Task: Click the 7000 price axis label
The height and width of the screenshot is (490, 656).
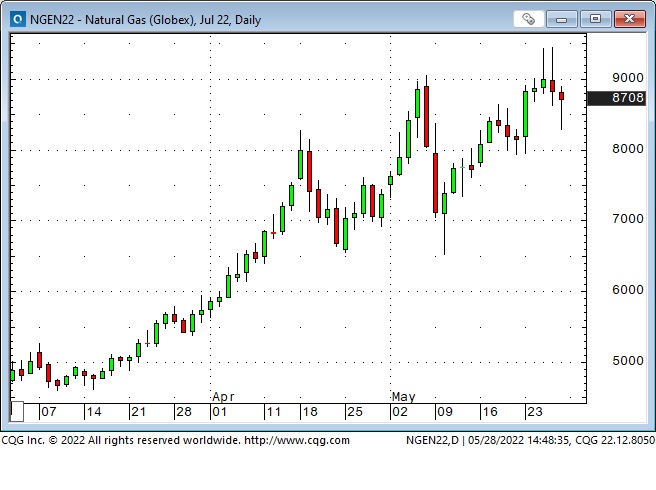Action: [628, 219]
